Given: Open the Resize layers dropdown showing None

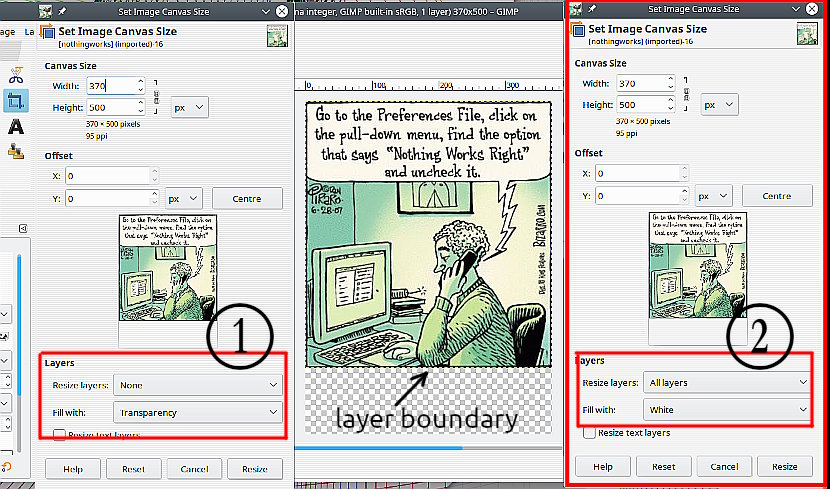Looking at the screenshot, I should [x=198, y=385].
